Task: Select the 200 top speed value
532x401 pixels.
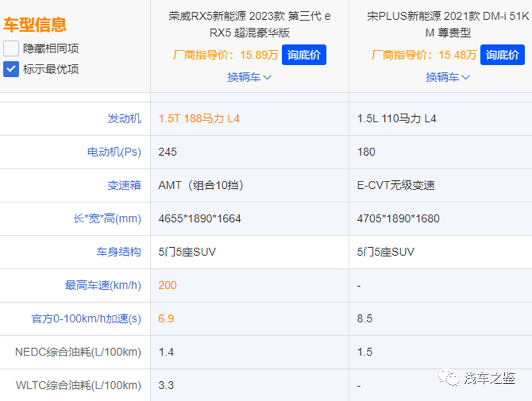Action: coord(168,285)
